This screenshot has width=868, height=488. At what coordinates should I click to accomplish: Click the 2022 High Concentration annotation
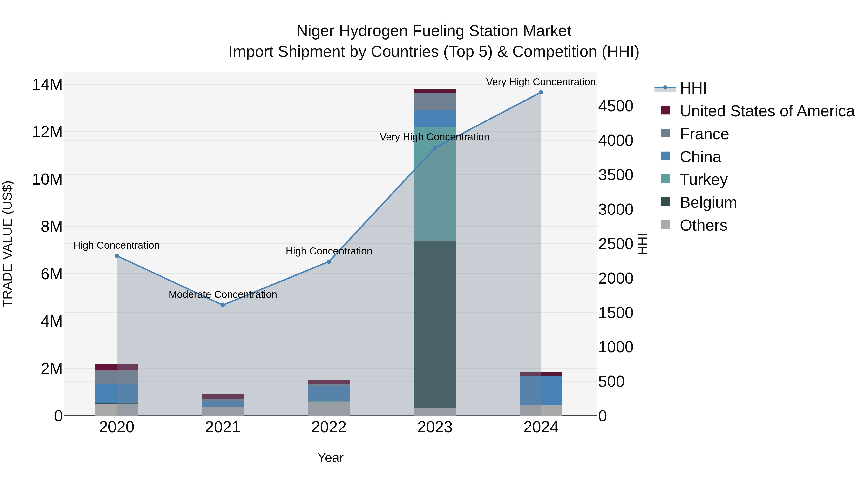(329, 251)
